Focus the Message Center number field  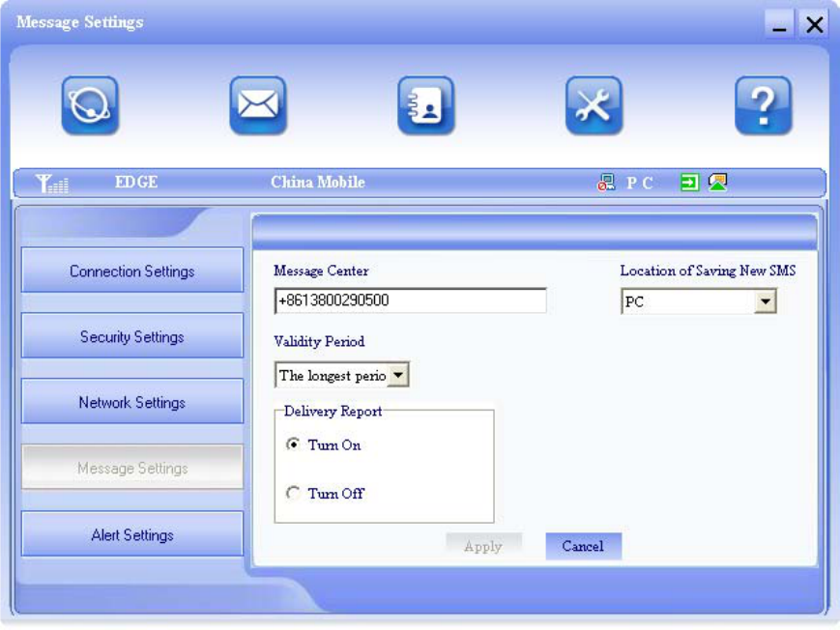pyautogui.click(x=411, y=301)
